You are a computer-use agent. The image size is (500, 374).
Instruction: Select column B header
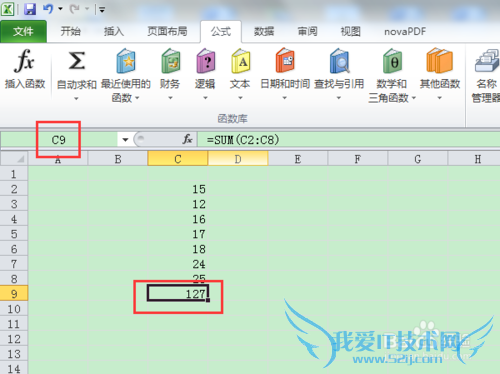pos(118,159)
